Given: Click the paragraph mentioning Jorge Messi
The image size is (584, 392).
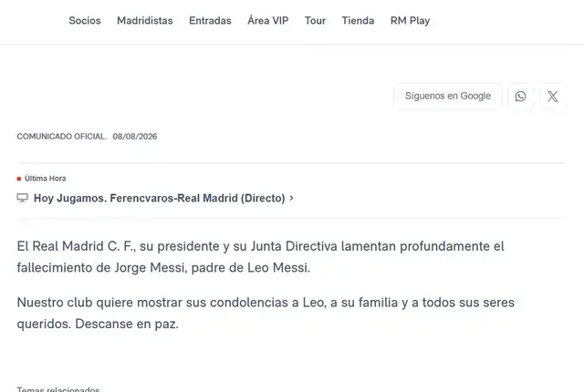Looking at the screenshot, I should pyautogui.click(x=260, y=256).
